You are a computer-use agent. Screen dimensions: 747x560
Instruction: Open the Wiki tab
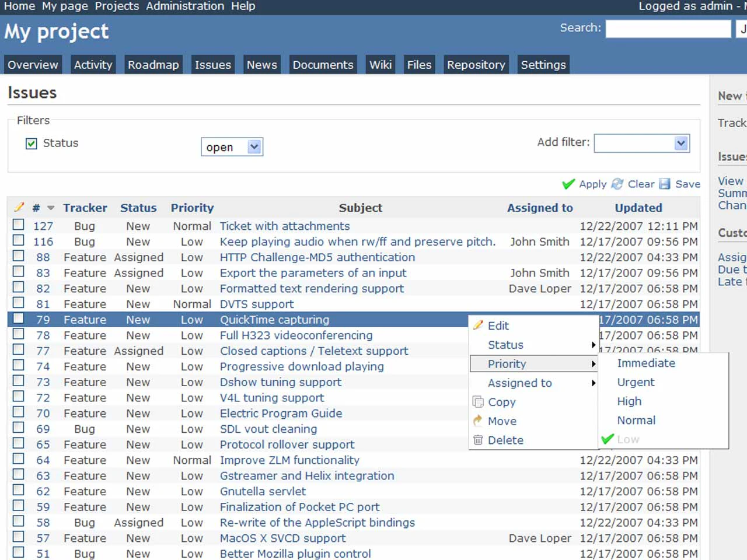point(381,65)
